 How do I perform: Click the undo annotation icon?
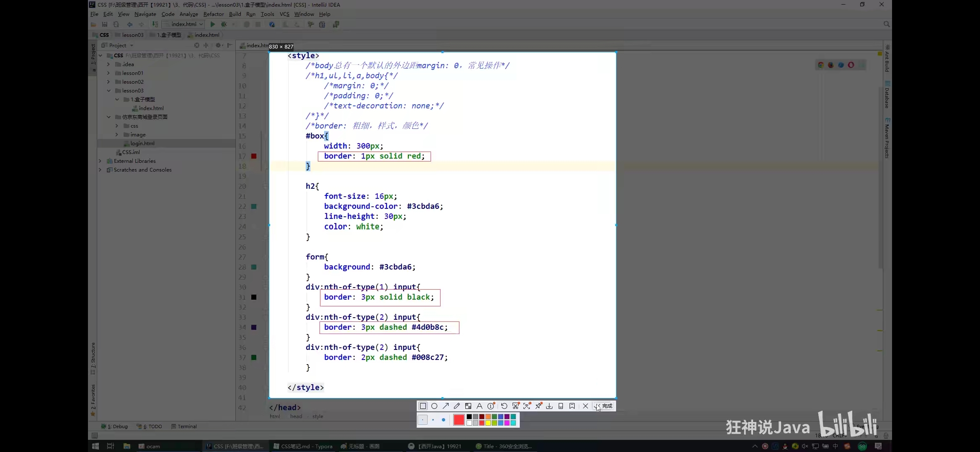pyautogui.click(x=504, y=406)
